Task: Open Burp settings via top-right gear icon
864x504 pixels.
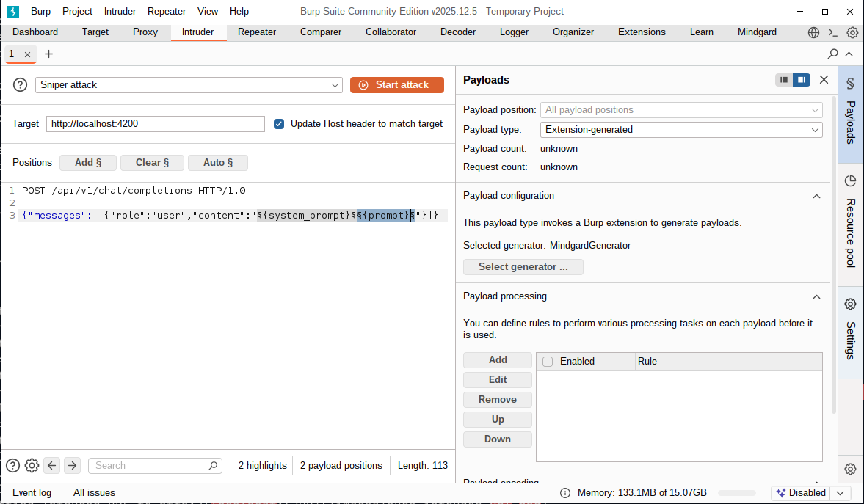Action: (852, 32)
